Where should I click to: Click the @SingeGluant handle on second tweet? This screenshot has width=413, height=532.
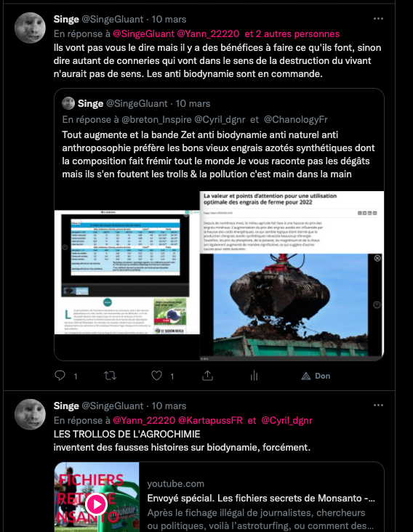pyautogui.click(x=112, y=406)
